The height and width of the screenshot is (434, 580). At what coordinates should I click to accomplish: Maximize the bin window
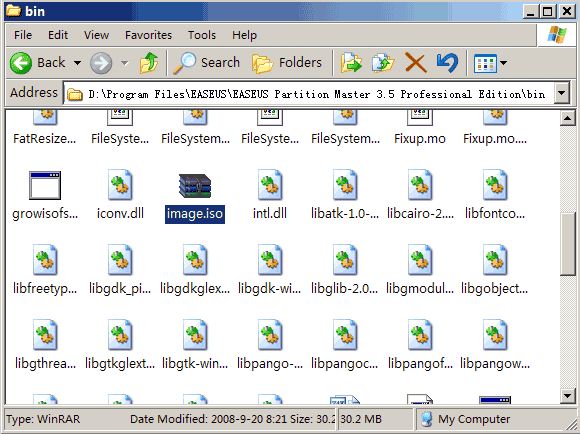tap(548, 11)
